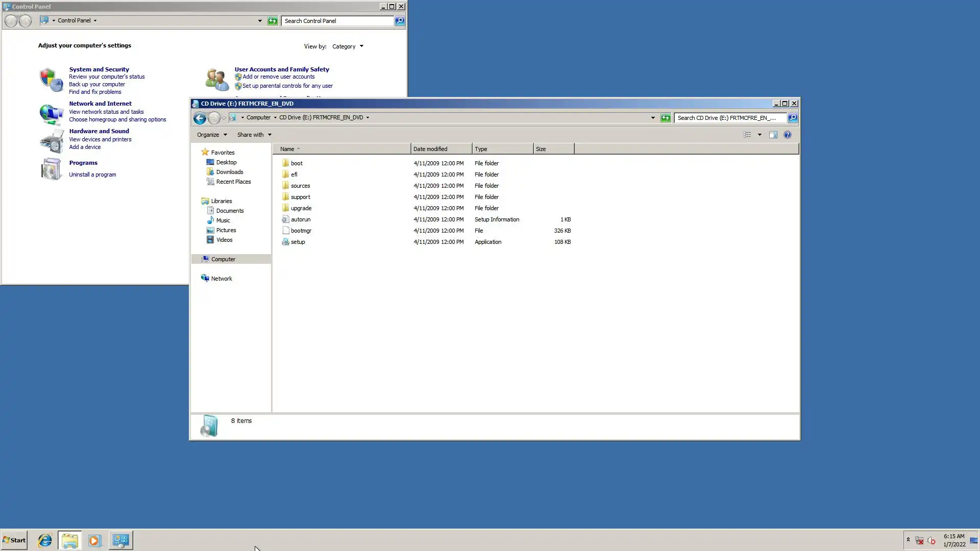The width and height of the screenshot is (980, 551).
Task: Click the search icon in Control Panel
Action: (400, 21)
